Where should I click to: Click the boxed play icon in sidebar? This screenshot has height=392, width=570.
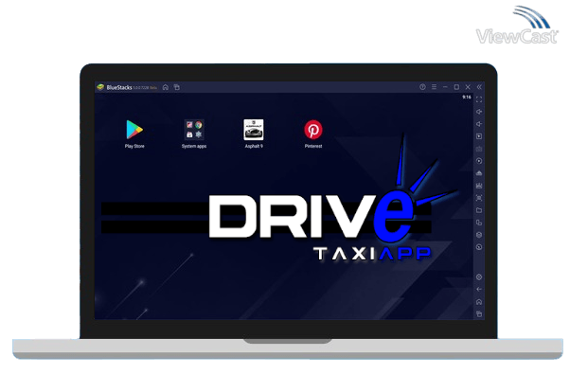[x=479, y=136]
